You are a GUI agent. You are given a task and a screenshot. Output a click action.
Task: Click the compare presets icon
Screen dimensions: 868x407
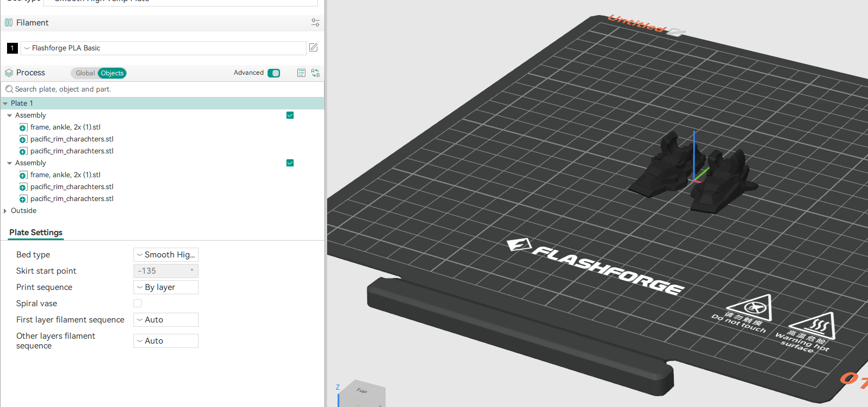pyautogui.click(x=315, y=73)
